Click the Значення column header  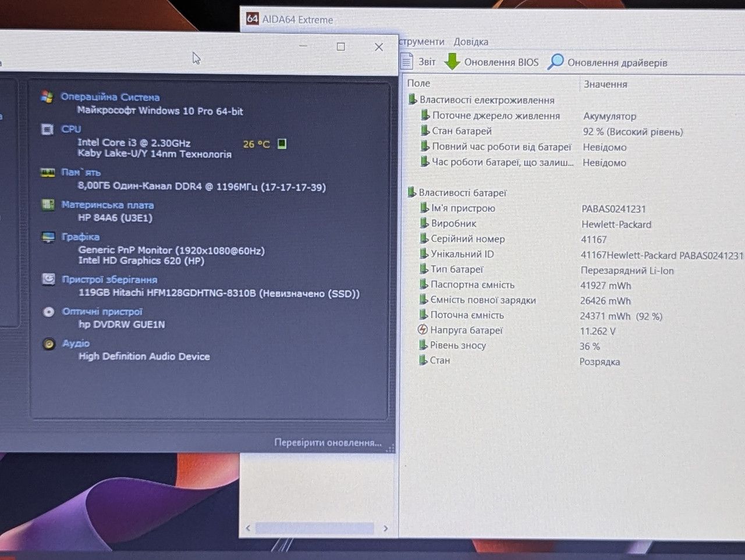coord(605,84)
